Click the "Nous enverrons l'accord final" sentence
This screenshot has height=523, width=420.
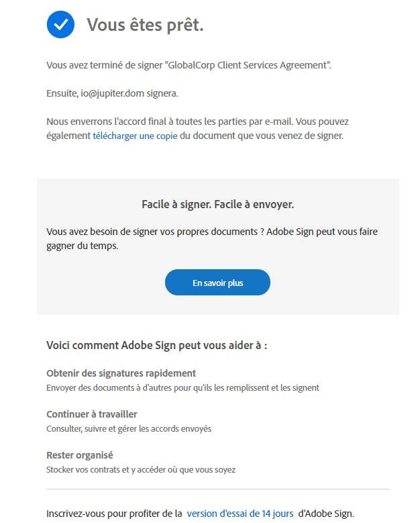point(197,122)
